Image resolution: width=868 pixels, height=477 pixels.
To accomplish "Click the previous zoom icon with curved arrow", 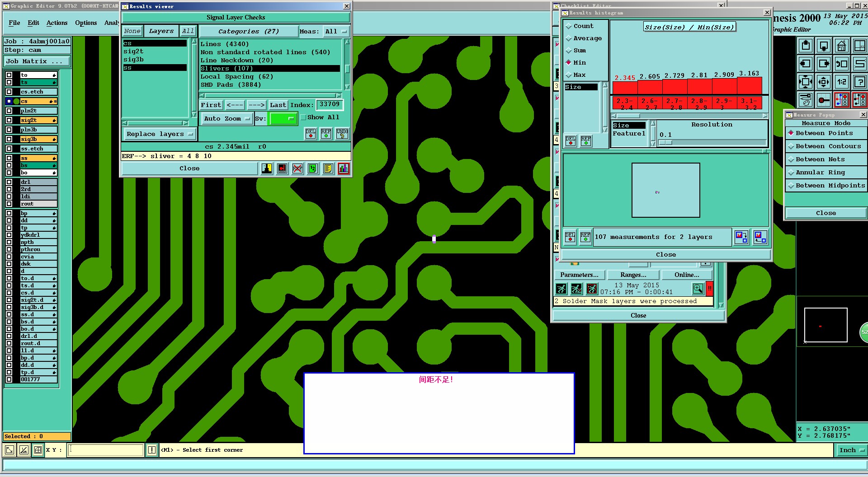I will [841, 64].
